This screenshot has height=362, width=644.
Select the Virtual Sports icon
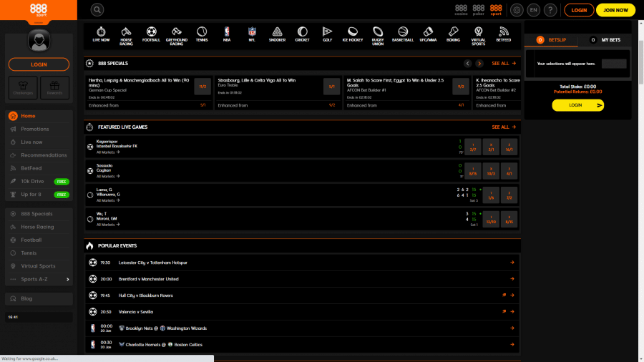(x=479, y=36)
